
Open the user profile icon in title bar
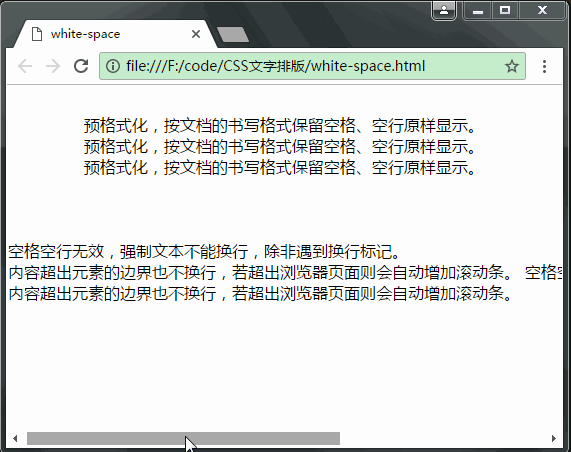coord(444,10)
